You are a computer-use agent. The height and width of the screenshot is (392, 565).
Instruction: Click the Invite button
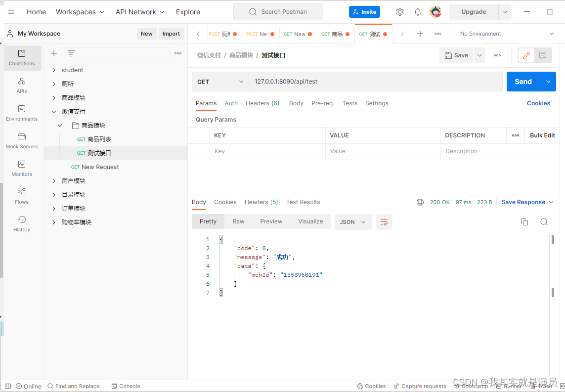(x=364, y=12)
